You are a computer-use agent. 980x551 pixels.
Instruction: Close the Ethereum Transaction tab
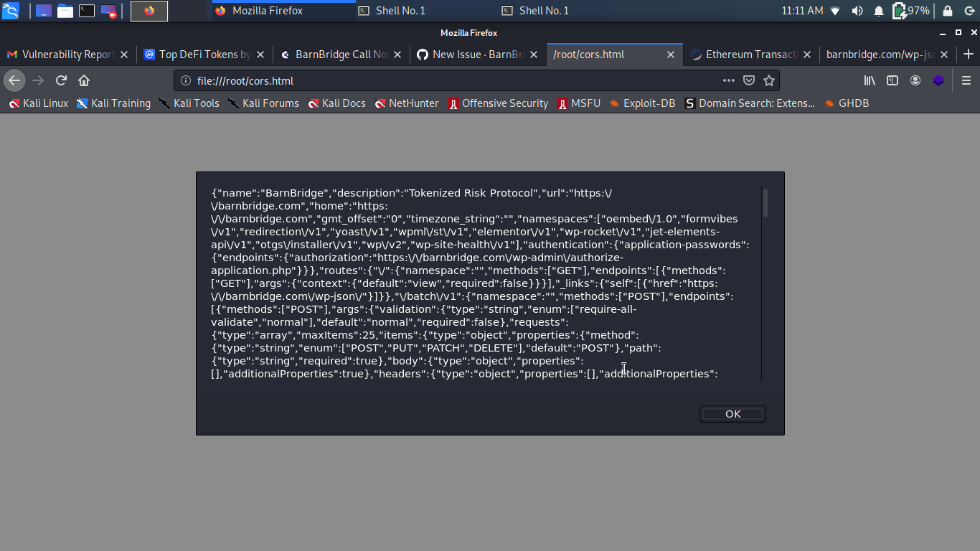click(x=807, y=55)
